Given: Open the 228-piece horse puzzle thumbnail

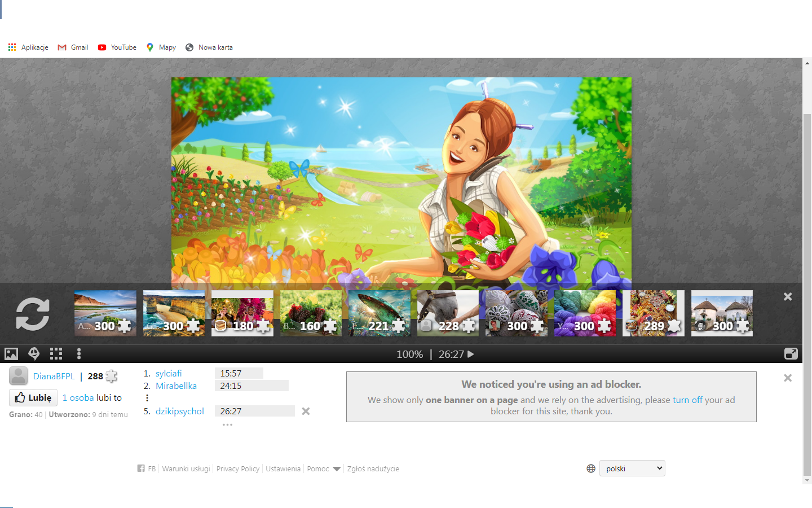Looking at the screenshot, I should click(x=448, y=313).
